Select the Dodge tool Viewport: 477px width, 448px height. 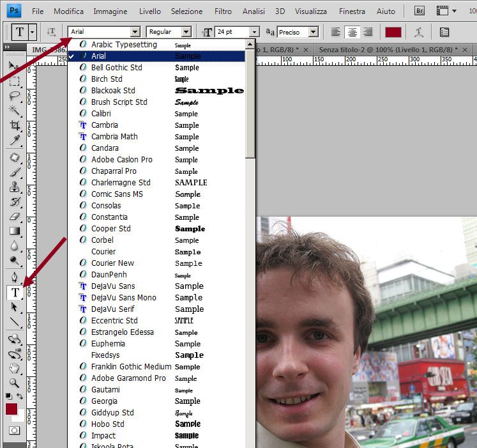(14, 260)
